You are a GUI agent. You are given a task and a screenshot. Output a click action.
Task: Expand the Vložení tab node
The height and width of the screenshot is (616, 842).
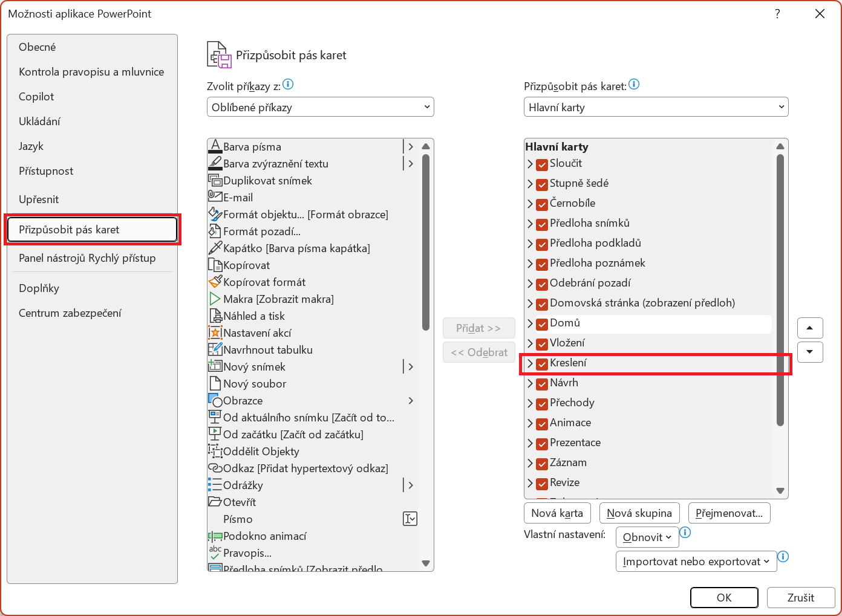(x=530, y=343)
